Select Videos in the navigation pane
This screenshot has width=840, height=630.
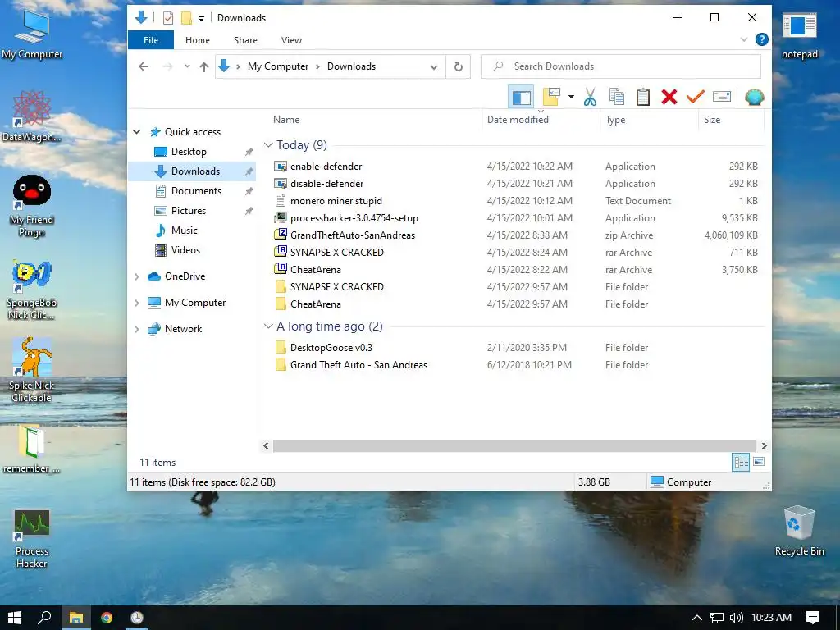coord(185,250)
